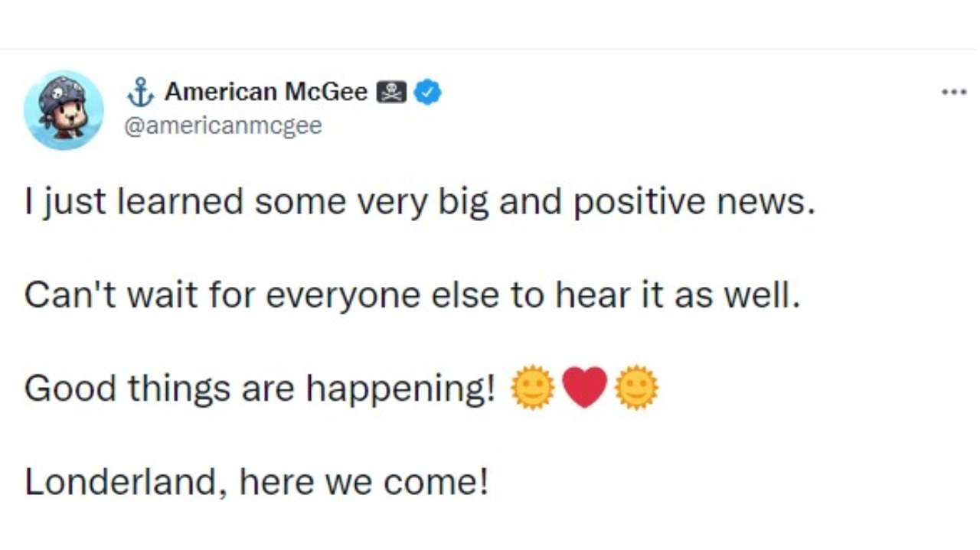Open American McGee's profile avatar
The image size is (980, 550).
64,110
